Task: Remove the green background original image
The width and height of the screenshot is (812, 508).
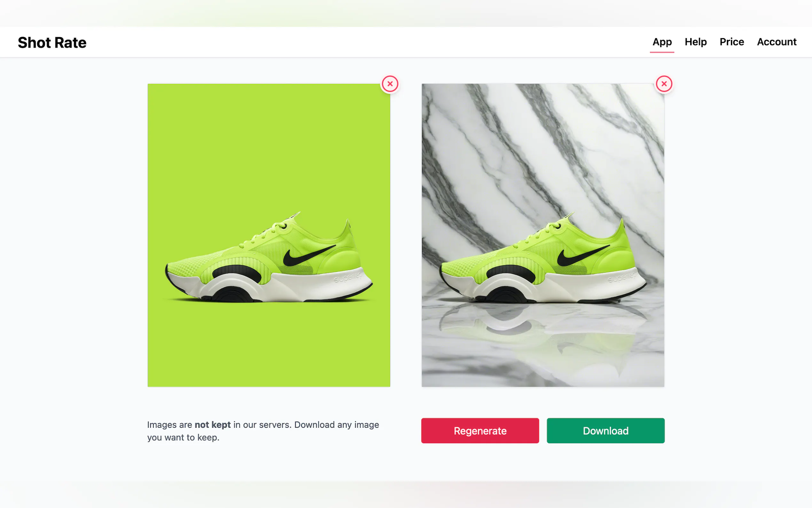Action: tap(390, 84)
